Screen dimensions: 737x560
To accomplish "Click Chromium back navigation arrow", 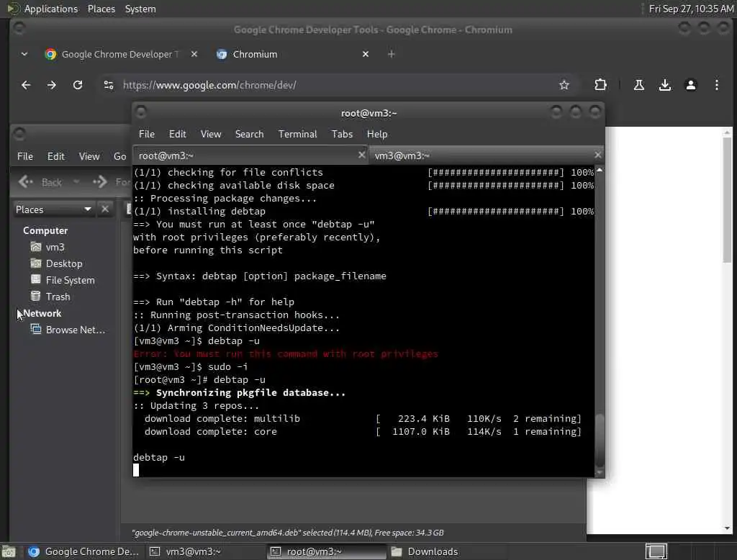I will pos(26,85).
